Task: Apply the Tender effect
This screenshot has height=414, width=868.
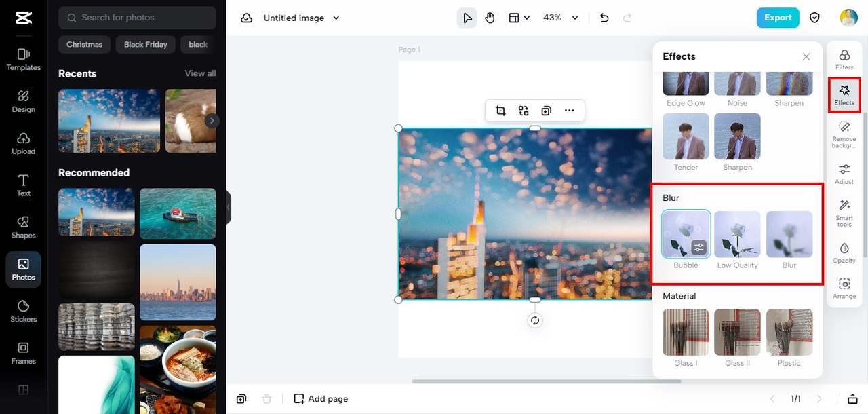Action: pos(686,136)
